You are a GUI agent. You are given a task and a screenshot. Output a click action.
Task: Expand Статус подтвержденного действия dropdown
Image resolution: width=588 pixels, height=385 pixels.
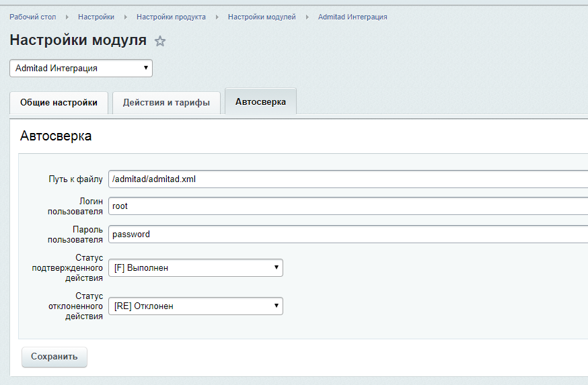195,268
